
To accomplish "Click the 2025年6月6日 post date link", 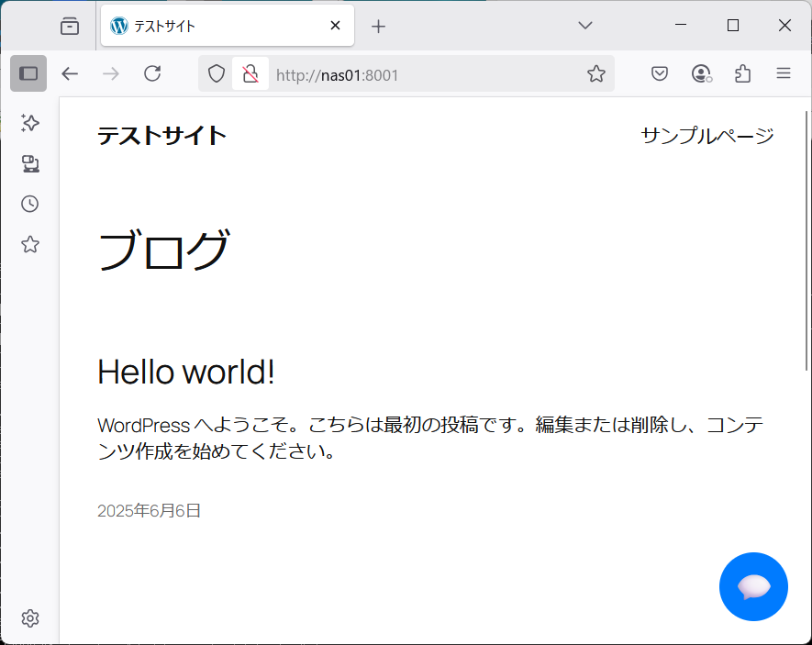I will [x=150, y=511].
